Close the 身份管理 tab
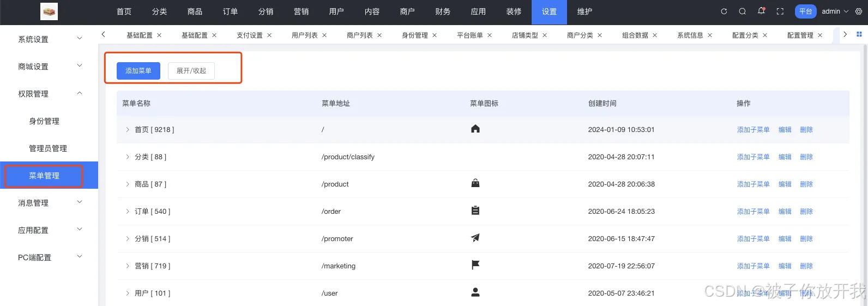868x306 pixels. 435,35
